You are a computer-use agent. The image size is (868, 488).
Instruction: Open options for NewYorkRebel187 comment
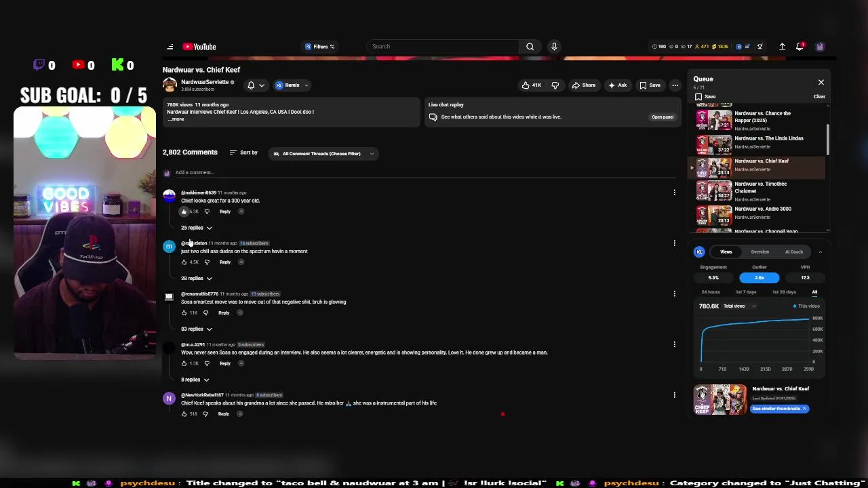click(674, 395)
